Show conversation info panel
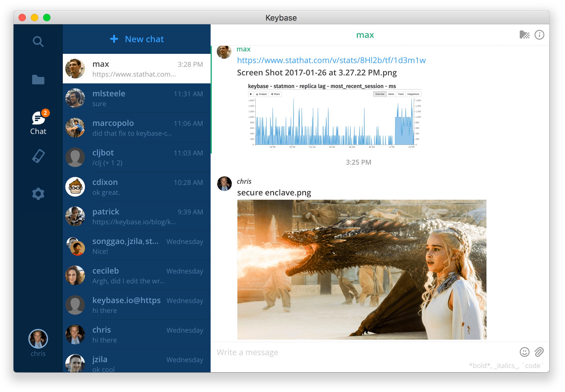Viewport: 565px width, 392px height. point(539,35)
